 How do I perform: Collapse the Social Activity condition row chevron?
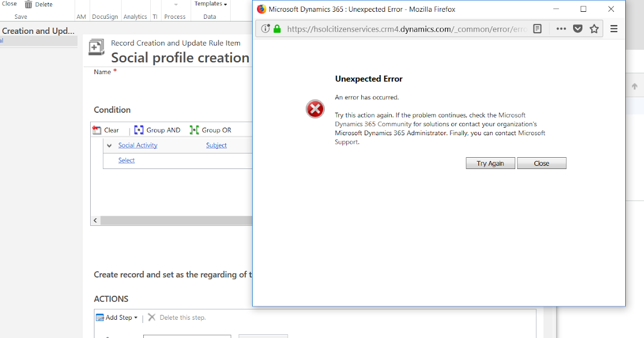pyautogui.click(x=109, y=145)
